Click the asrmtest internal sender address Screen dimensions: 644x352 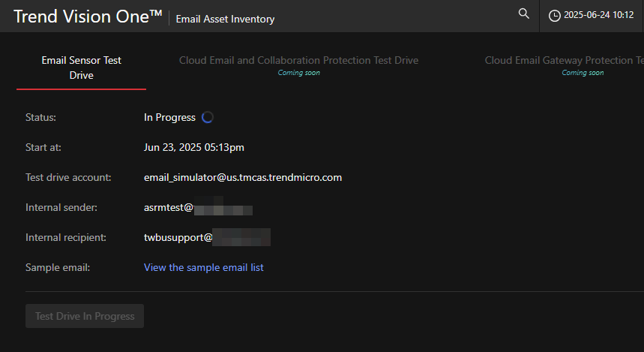pyautogui.click(x=198, y=207)
